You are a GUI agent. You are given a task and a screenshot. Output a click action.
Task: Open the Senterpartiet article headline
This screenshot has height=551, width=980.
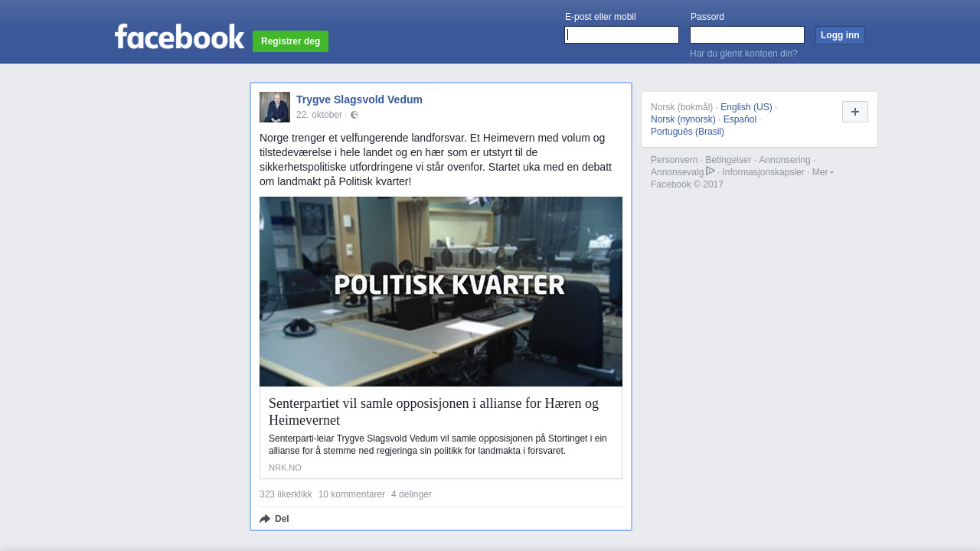point(433,412)
